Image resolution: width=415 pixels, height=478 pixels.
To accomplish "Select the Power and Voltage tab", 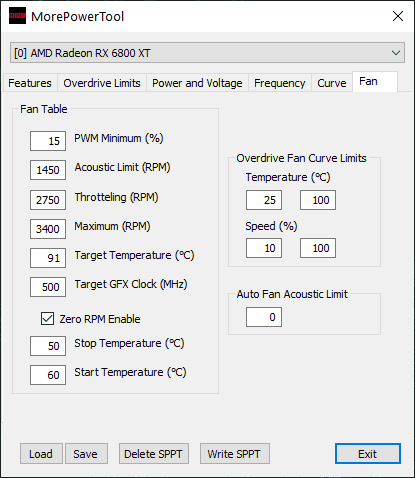I will [x=197, y=83].
